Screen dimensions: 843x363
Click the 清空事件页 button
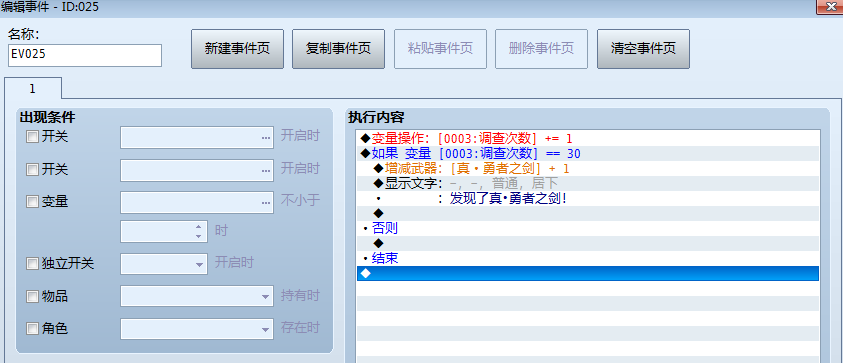click(x=643, y=49)
